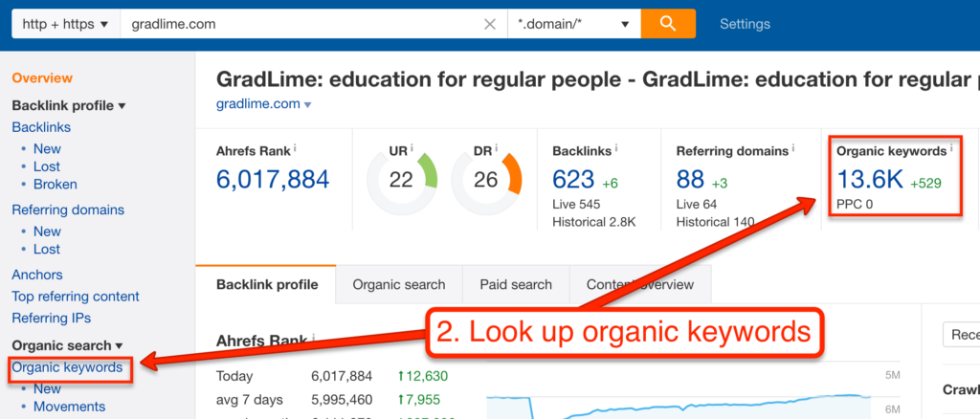Select Overview in the sidebar
This screenshot has height=419, width=980.
42,78
